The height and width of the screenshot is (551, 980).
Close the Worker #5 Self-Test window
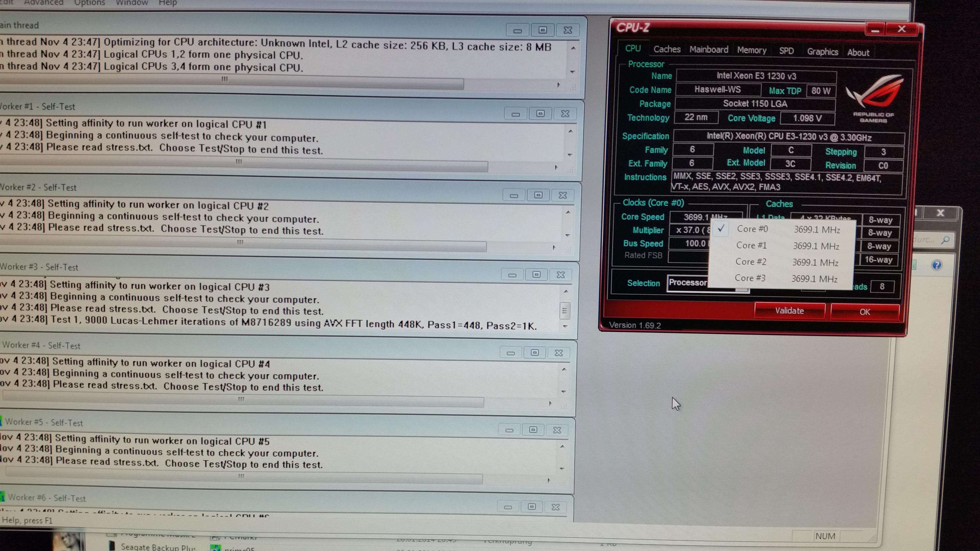(557, 430)
